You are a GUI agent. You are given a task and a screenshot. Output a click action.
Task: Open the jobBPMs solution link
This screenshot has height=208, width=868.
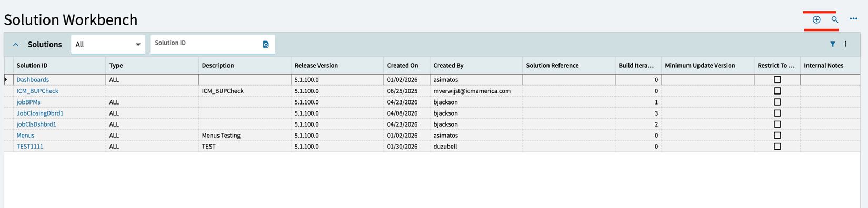pos(28,102)
